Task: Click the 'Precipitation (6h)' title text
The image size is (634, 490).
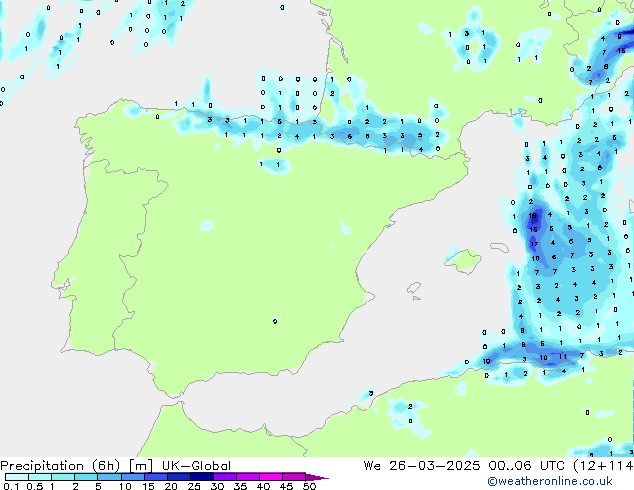Action: (60, 466)
